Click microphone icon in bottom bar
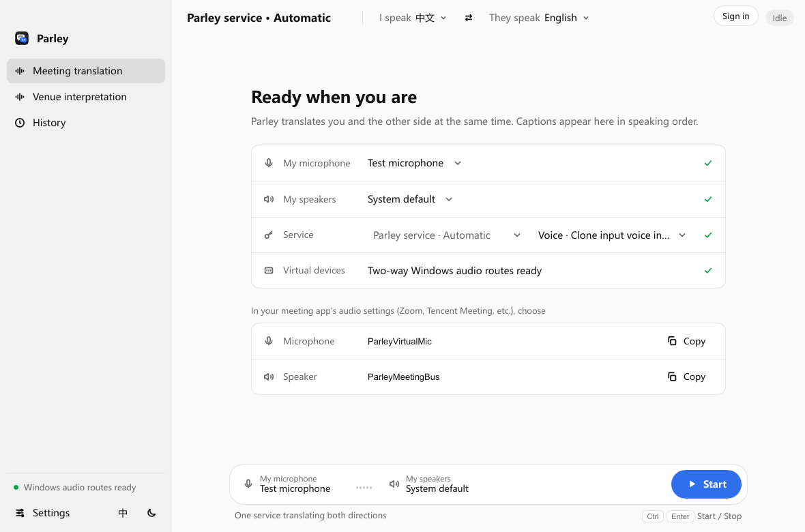This screenshot has height=532, width=805. tap(248, 484)
